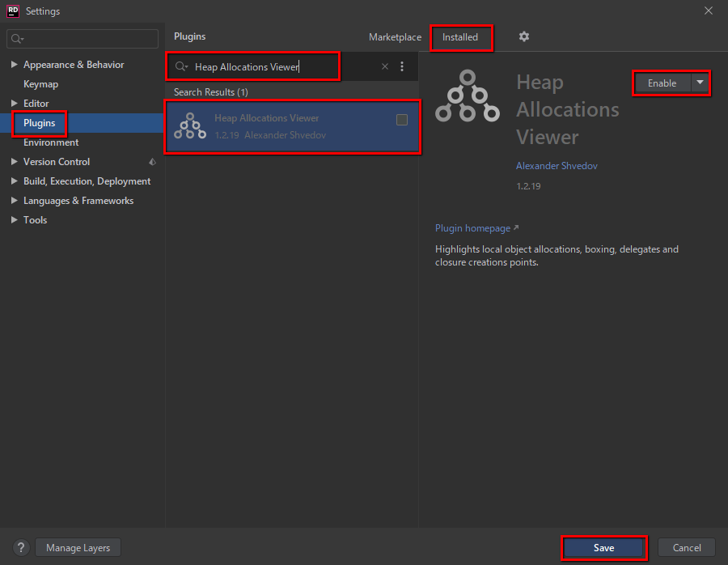Open plugin settings gear menu
The image size is (728, 565).
[x=524, y=36]
